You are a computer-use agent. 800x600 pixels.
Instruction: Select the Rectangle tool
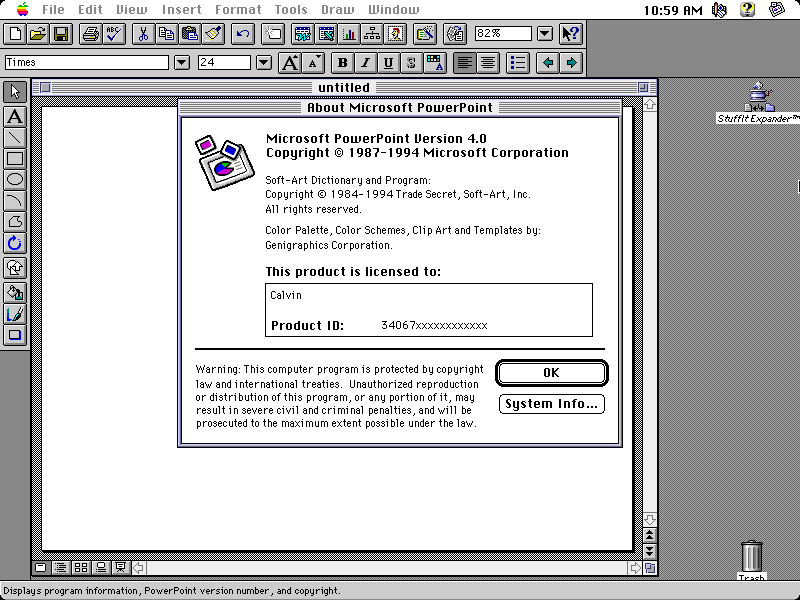pos(15,159)
